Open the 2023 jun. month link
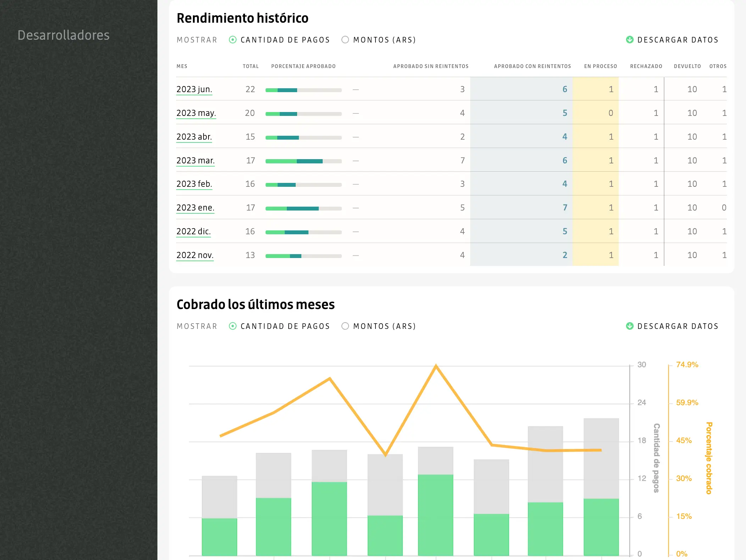Image resolution: width=746 pixels, height=560 pixels. (x=194, y=89)
